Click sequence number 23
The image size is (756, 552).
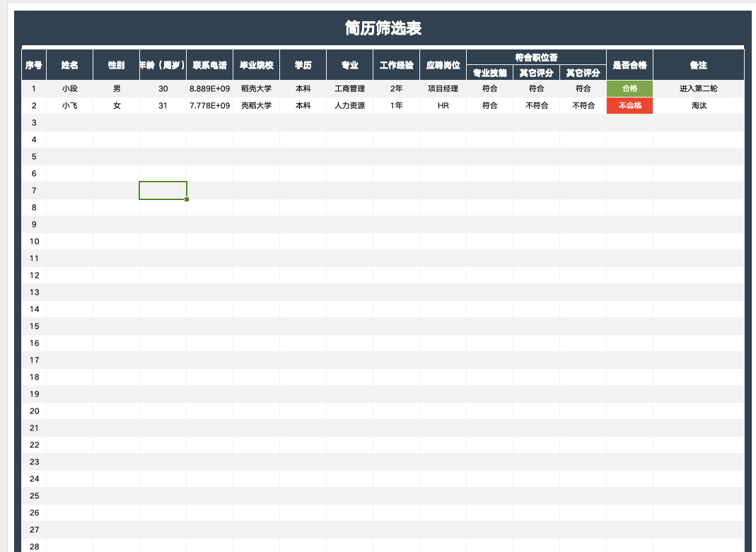[x=34, y=462]
